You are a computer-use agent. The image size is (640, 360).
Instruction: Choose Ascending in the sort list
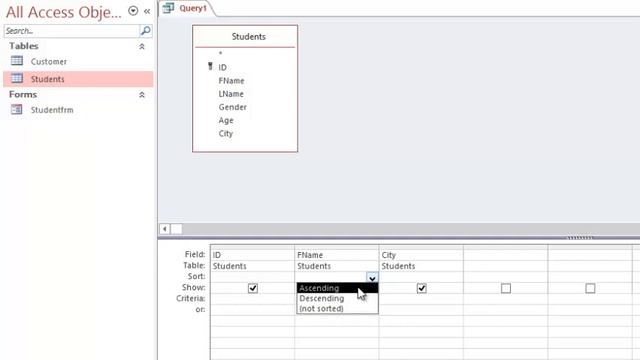coord(337,288)
